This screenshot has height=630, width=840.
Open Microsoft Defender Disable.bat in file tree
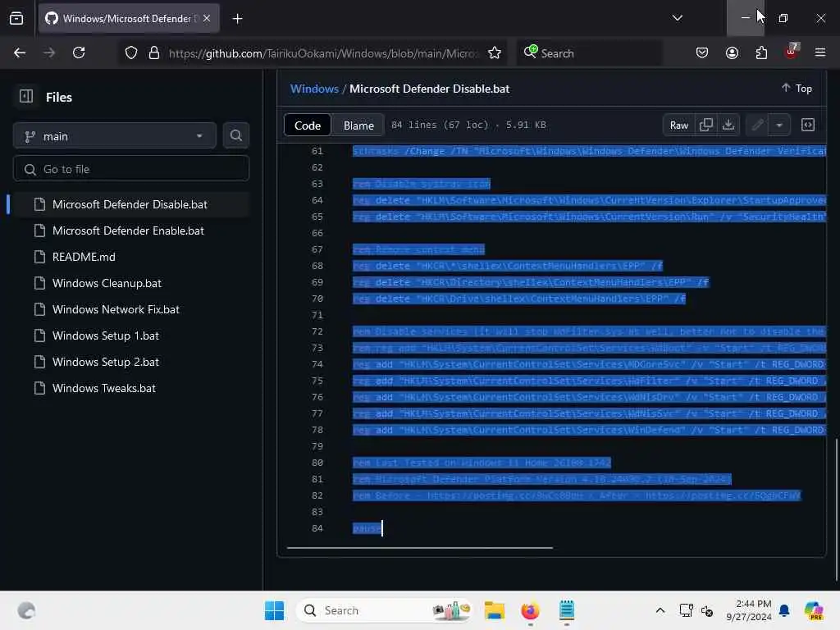click(x=129, y=204)
